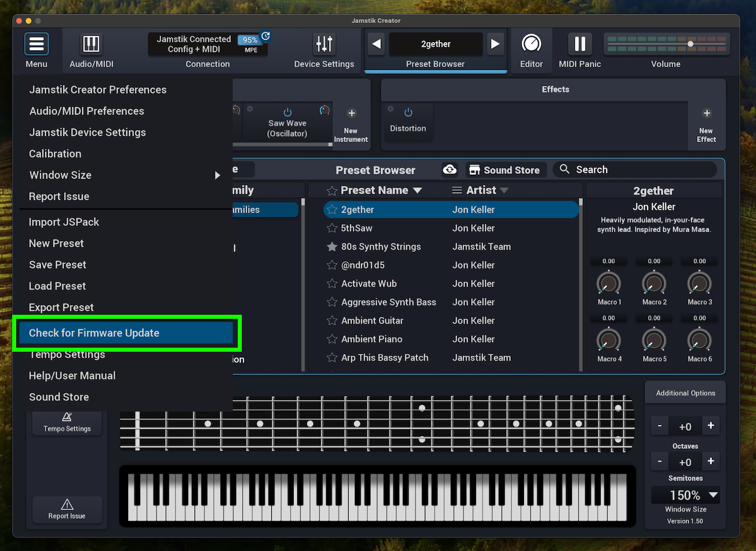756x551 pixels.
Task: Select Ambient Piano preset row
Action: click(451, 339)
